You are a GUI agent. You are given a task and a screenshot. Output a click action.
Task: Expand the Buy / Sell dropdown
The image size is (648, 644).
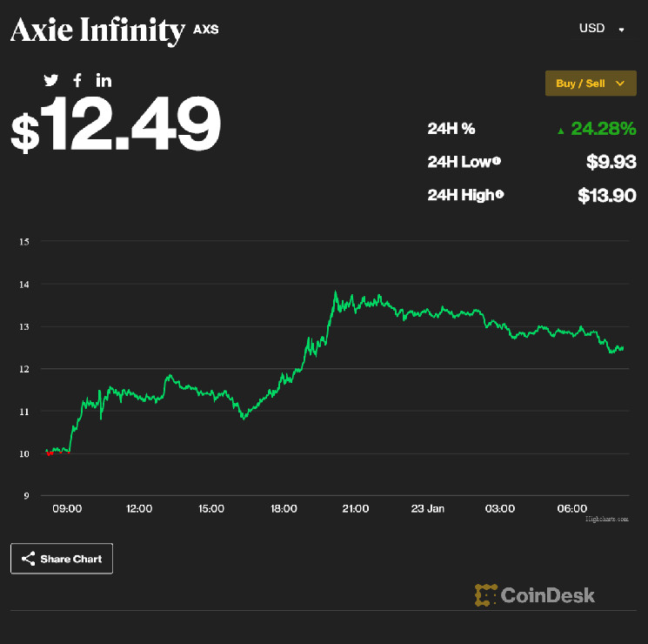[591, 84]
